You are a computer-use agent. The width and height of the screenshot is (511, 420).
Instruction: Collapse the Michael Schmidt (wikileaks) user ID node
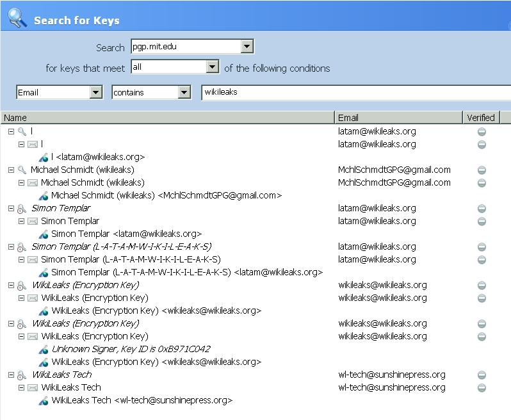coord(22,183)
